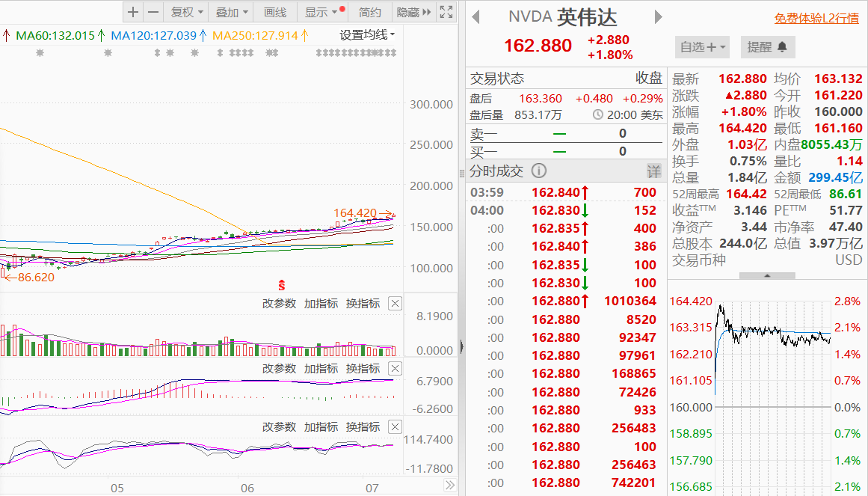Click the panel splitter handle

[462, 174]
